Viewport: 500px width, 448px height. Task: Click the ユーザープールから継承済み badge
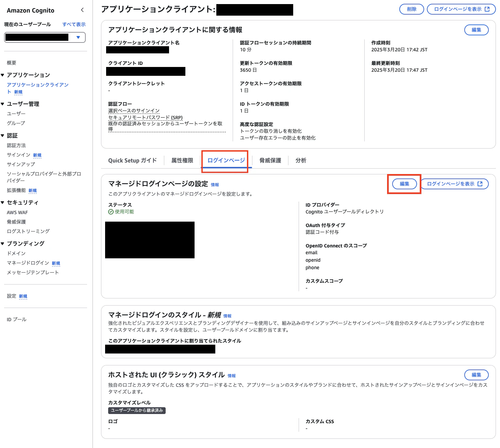tap(137, 411)
